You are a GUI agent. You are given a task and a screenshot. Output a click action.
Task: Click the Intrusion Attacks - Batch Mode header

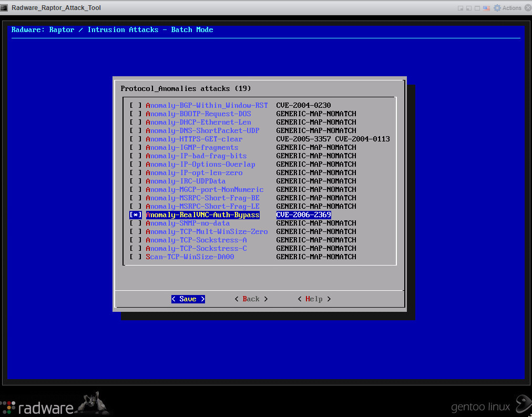point(150,30)
